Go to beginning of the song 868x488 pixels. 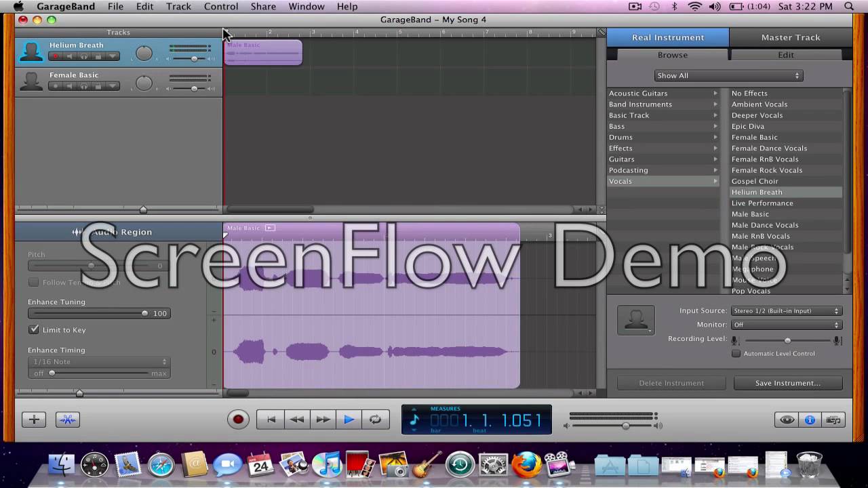270,420
